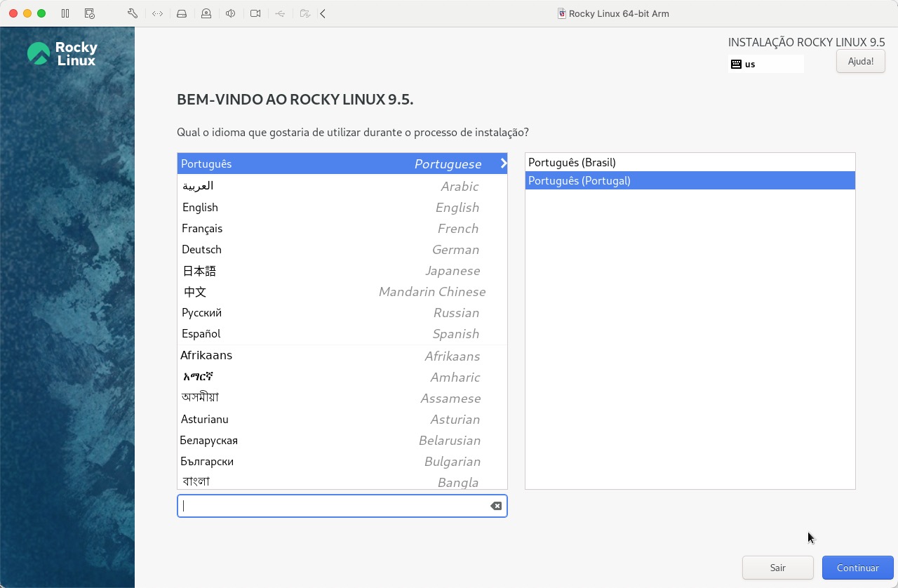The image size is (898, 588).
Task: Click the network adapter toolbar icon
Action: coord(157,13)
